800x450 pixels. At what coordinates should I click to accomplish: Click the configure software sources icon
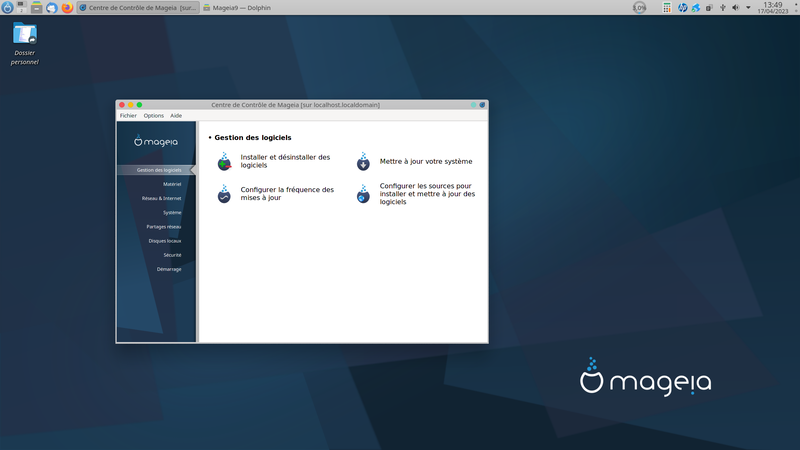tap(363, 194)
